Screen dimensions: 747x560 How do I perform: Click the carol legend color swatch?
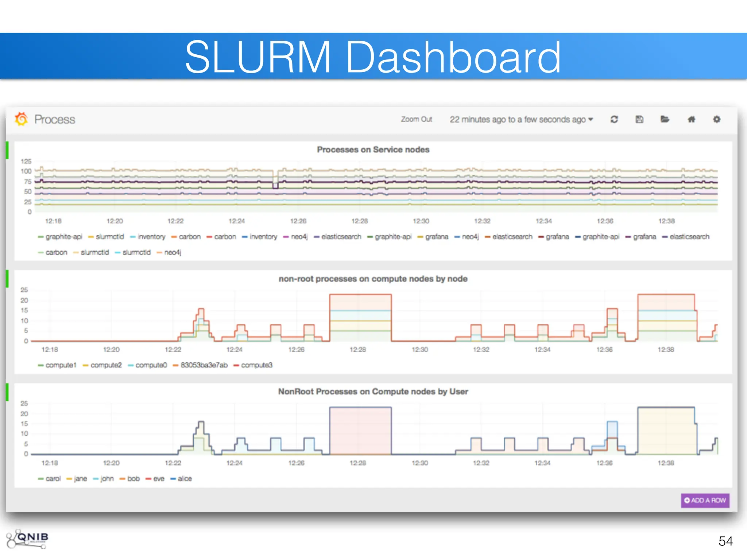(x=41, y=479)
